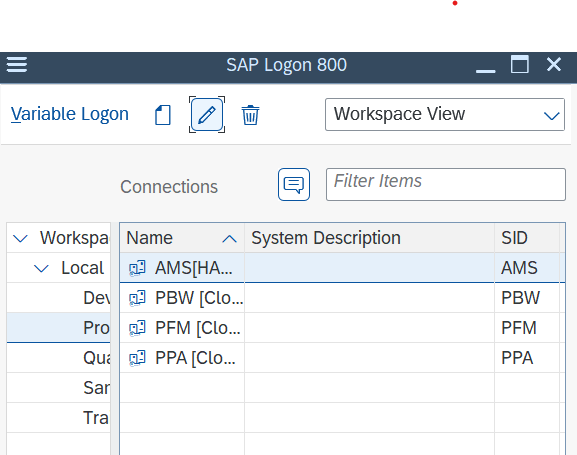Click the SID column header
This screenshot has width=577, height=455.
point(527,238)
